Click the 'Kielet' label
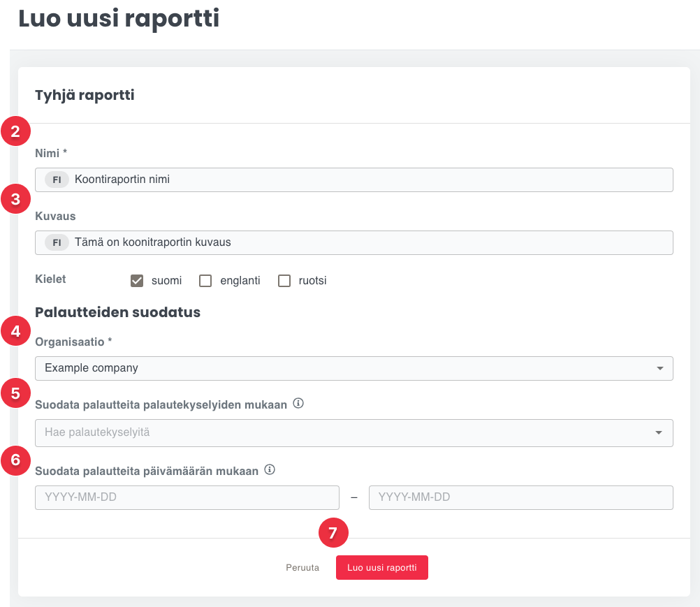The width and height of the screenshot is (700, 607). tap(50, 279)
